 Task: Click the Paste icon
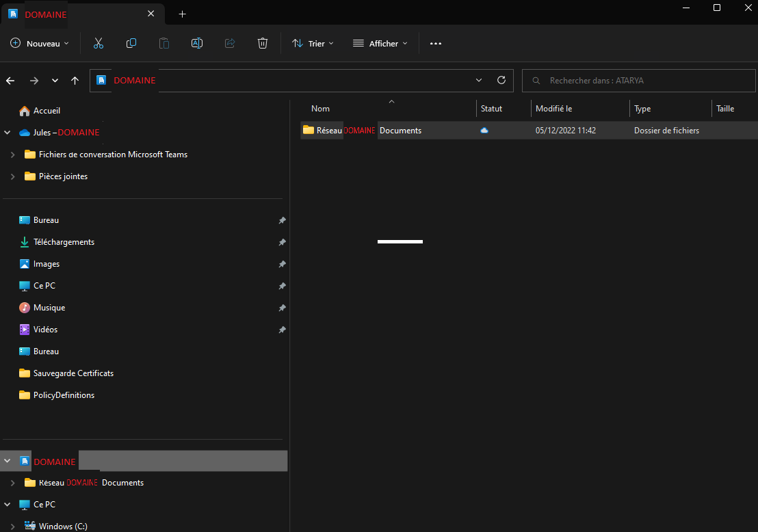(x=164, y=42)
